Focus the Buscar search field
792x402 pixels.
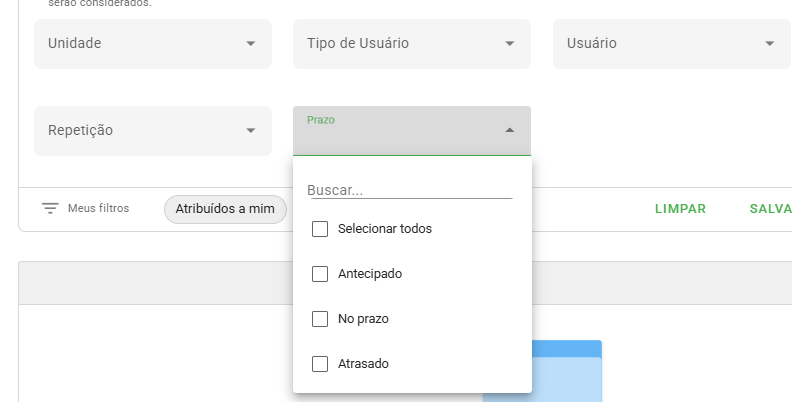point(410,190)
